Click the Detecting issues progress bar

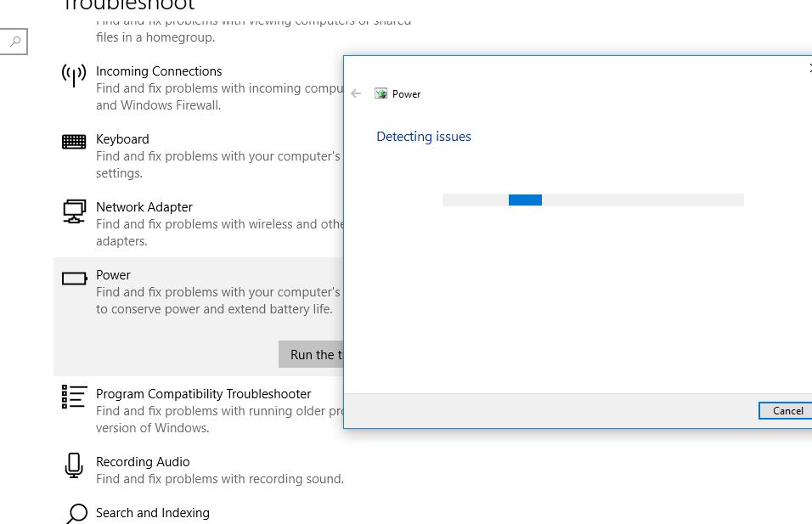[593, 200]
